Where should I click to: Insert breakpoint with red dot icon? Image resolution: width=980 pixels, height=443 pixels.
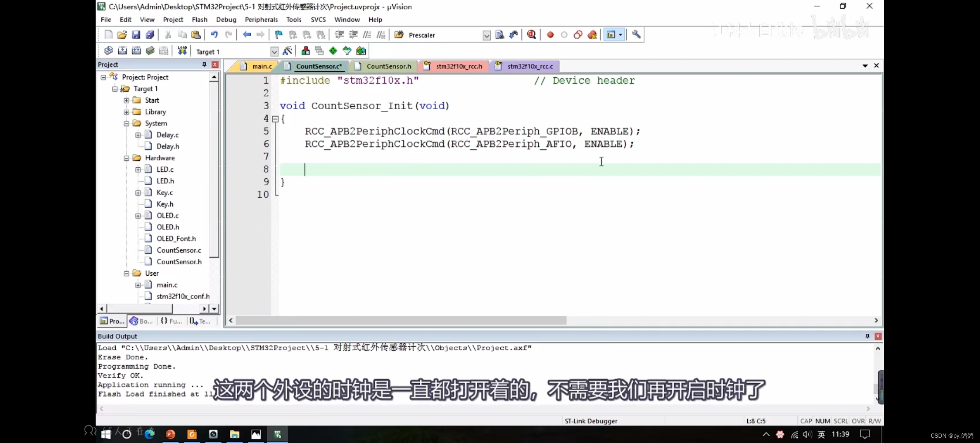coord(550,35)
